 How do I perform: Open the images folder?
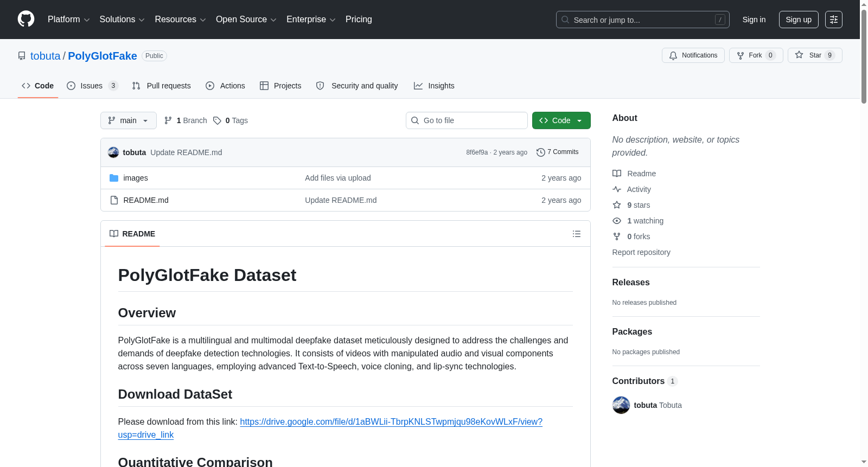pyautogui.click(x=136, y=178)
